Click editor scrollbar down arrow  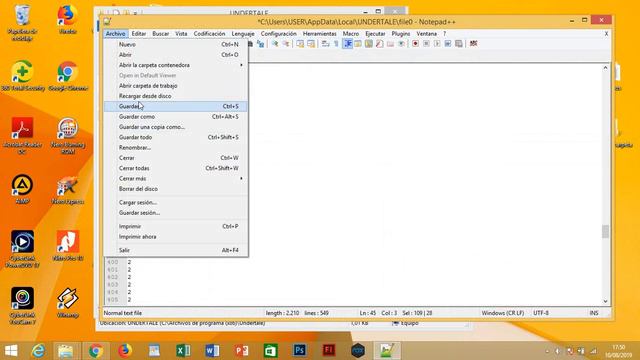click(x=605, y=301)
